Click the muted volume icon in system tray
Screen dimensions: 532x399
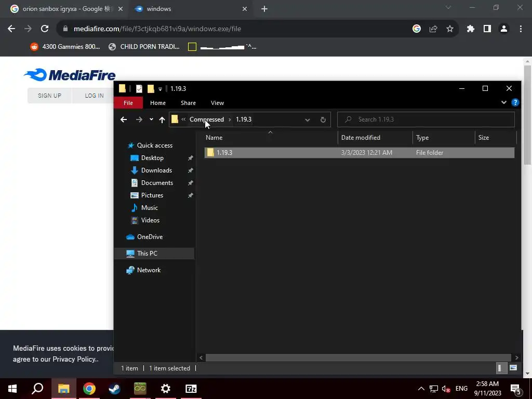coord(446,389)
